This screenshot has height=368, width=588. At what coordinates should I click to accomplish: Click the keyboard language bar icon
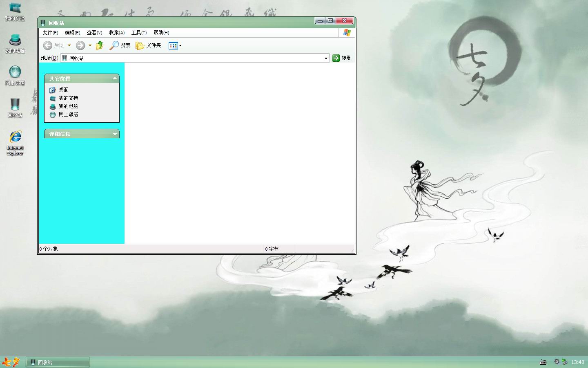(x=543, y=362)
